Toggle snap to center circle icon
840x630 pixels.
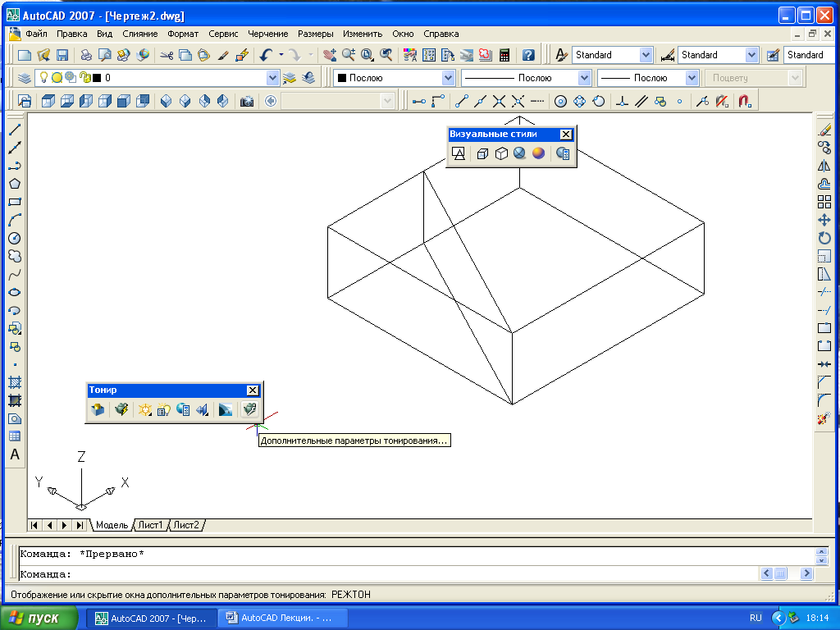point(560,101)
